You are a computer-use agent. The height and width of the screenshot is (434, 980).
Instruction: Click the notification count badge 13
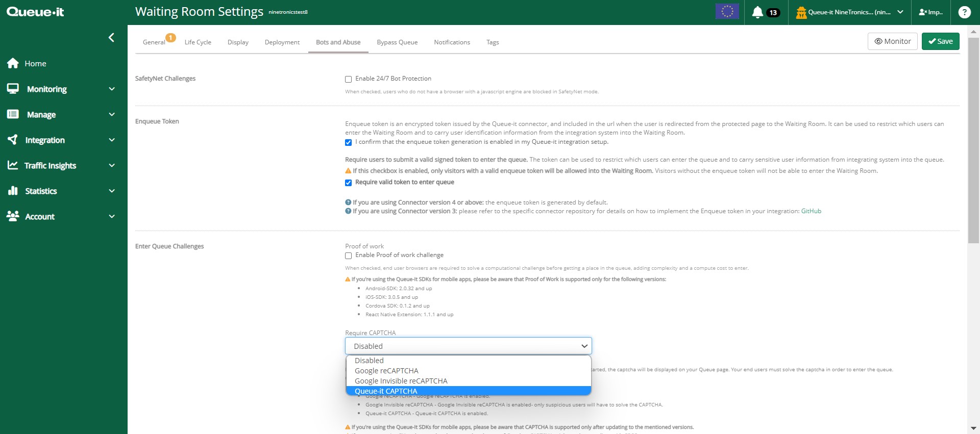[773, 13]
